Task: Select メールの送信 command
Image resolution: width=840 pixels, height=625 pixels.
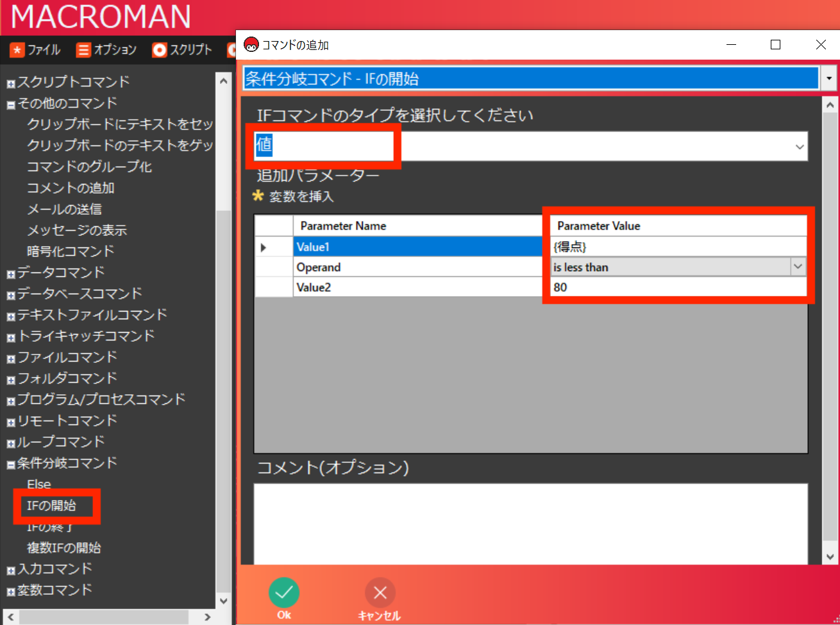Action: 64,209
